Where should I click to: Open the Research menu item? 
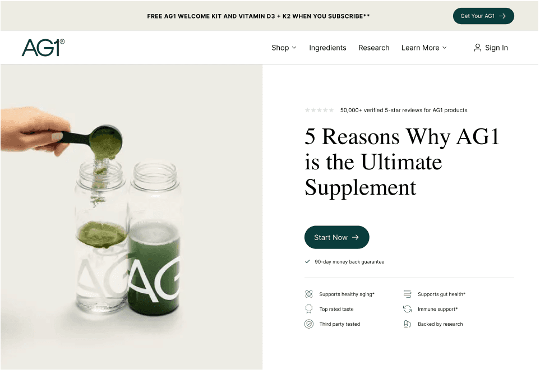[373, 48]
